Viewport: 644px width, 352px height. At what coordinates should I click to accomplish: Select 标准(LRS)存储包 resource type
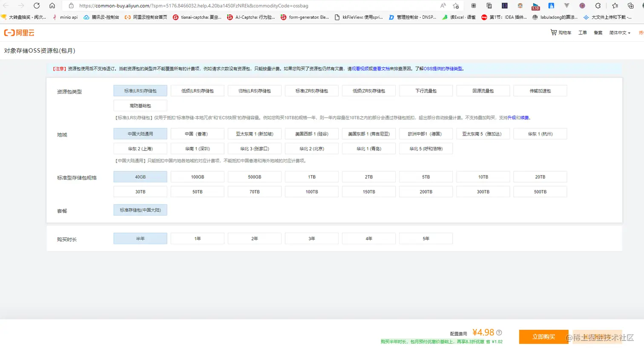[x=140, y=91]
